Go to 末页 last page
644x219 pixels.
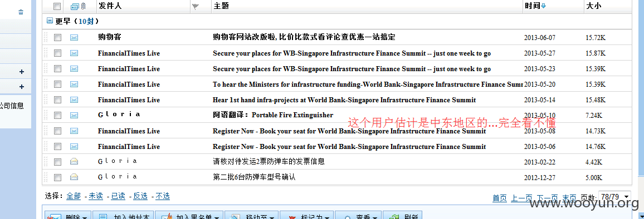(569, 198)
